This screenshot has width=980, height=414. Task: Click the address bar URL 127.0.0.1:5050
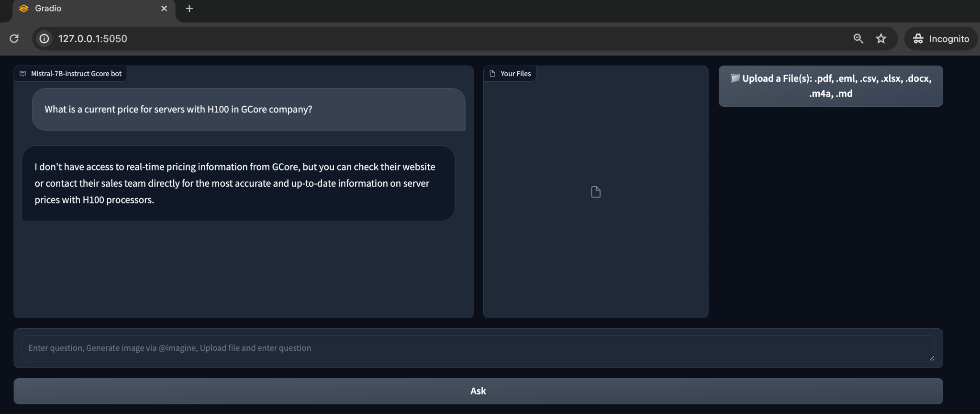pos(93,39)
